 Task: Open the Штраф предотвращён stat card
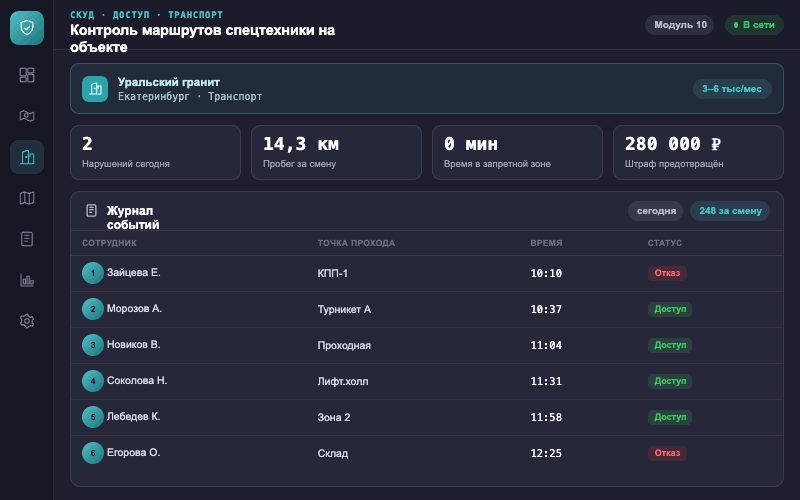(698, 153)
